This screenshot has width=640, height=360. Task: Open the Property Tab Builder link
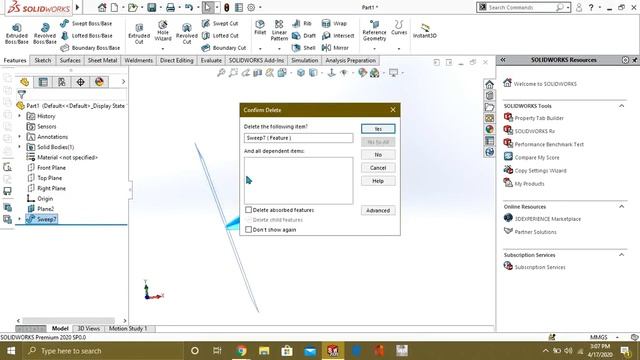(x=539, y=118)
